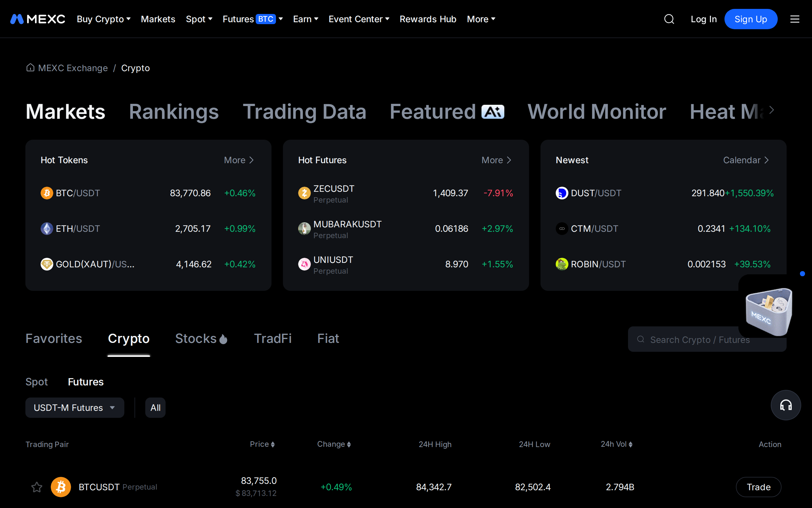Click DUST/USDT change +1,550.39%
This screenshot has height=508, width=812.
749,193
